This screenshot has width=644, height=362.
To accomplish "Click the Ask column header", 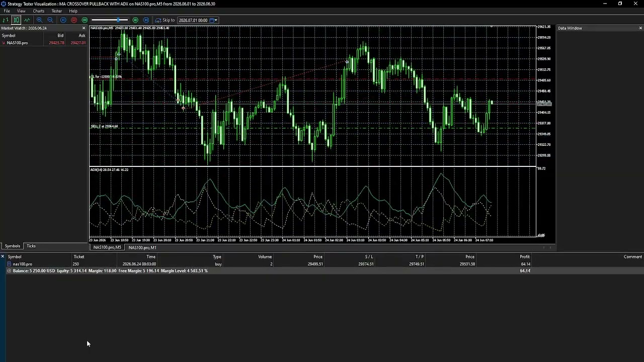I will (82, 36).
